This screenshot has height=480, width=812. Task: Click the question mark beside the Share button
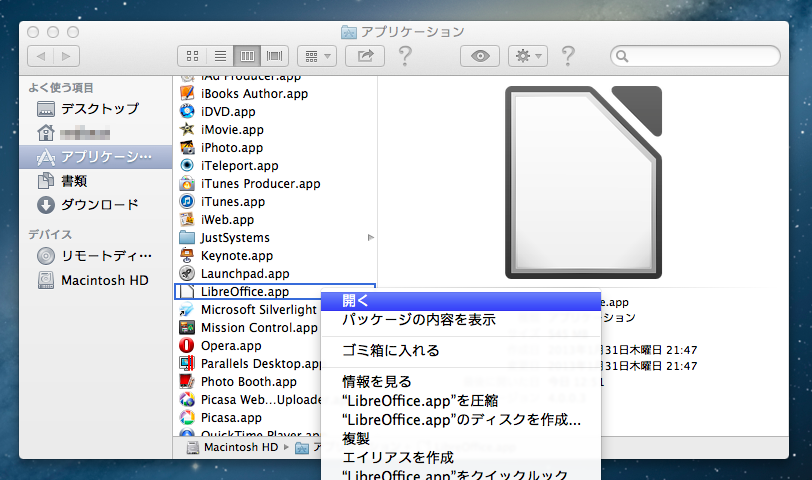pyautogui.click(x=405, y=56)
